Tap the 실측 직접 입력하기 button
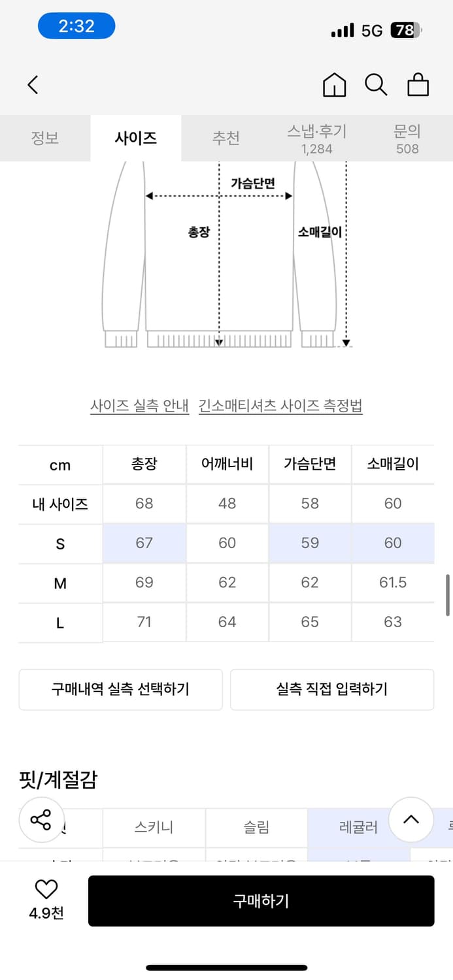453x980 pixels. pos(332,689)
